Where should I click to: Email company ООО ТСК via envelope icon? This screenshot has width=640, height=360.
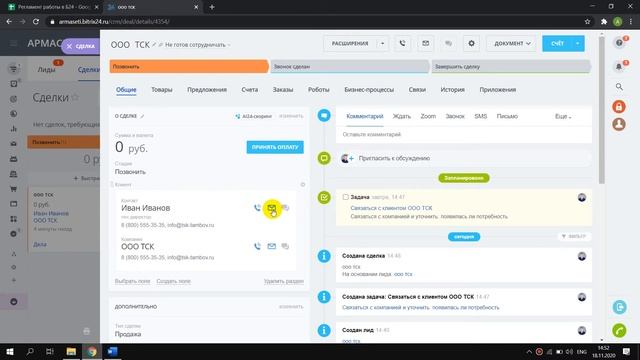(271, 246)
